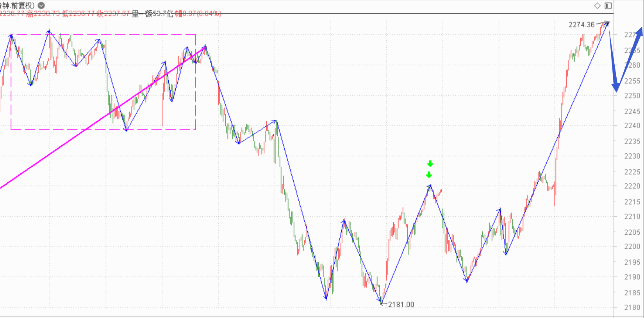
Task: Toggle the side panel layout icon
Action: coord(608,5)
